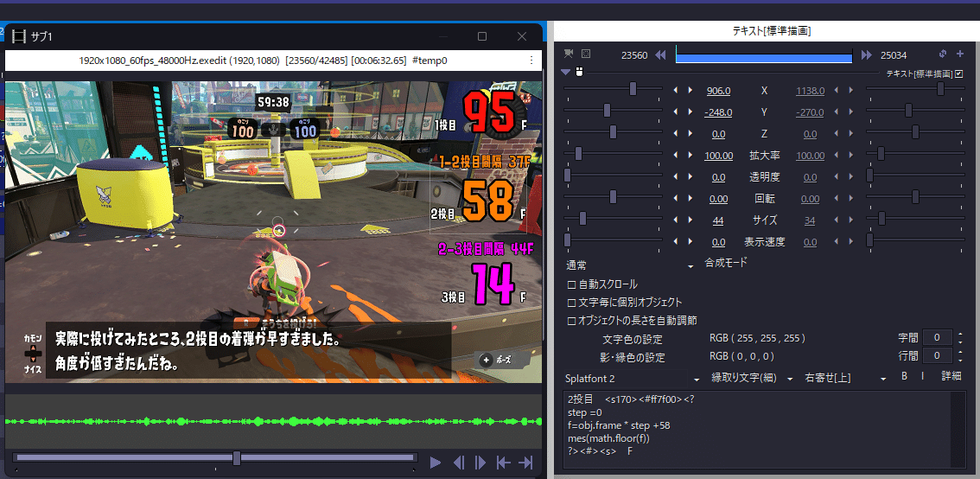Step back one frame in preview
This screenshot has width=980, height=479.
click(459, 463)
